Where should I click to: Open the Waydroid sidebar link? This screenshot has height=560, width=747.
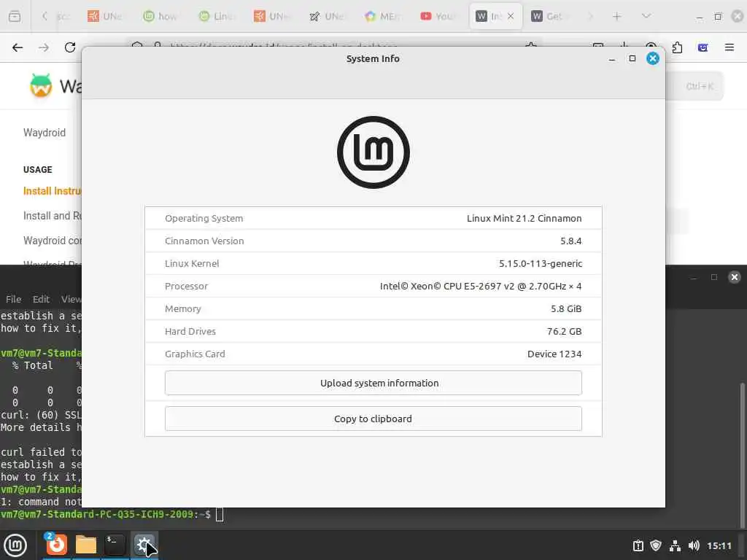point(44,133)
